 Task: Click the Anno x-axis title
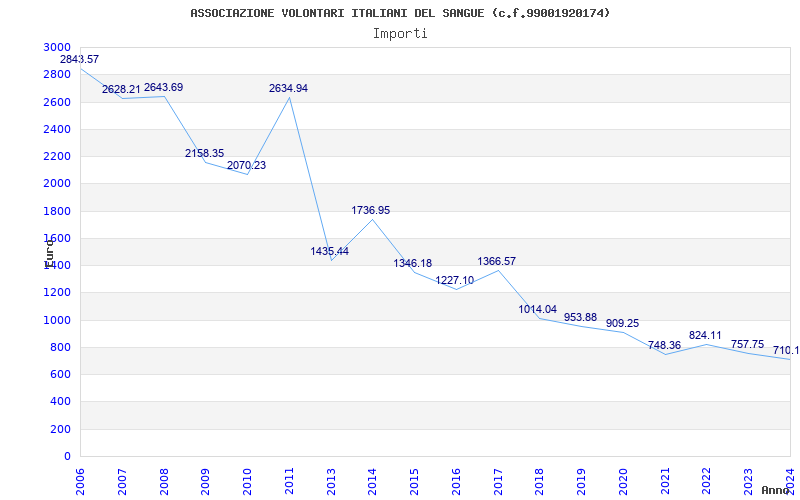(x=776, y=490)
